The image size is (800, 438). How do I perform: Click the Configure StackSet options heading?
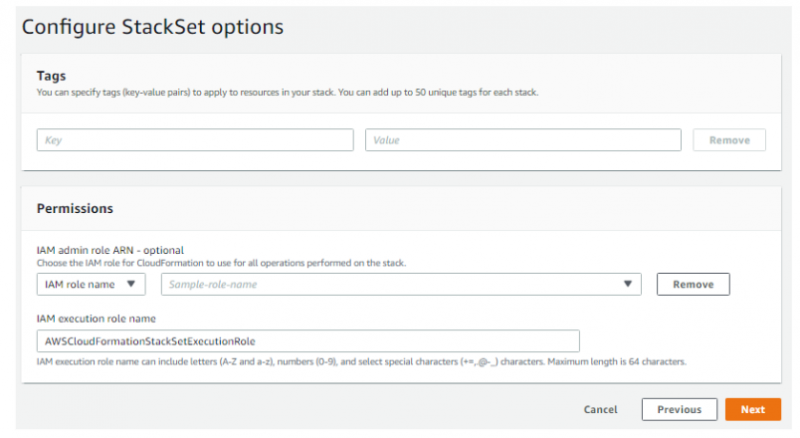pyautogui.click(x=152, y=27)
